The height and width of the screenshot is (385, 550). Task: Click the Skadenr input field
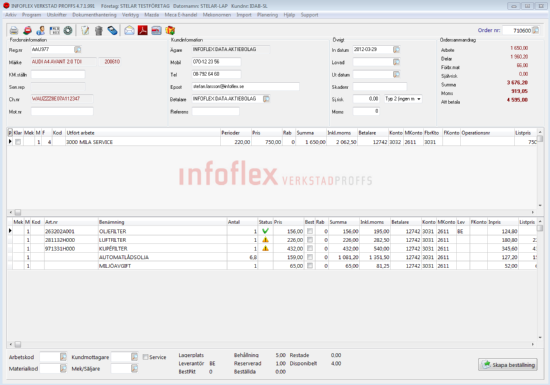pos(380,87)
